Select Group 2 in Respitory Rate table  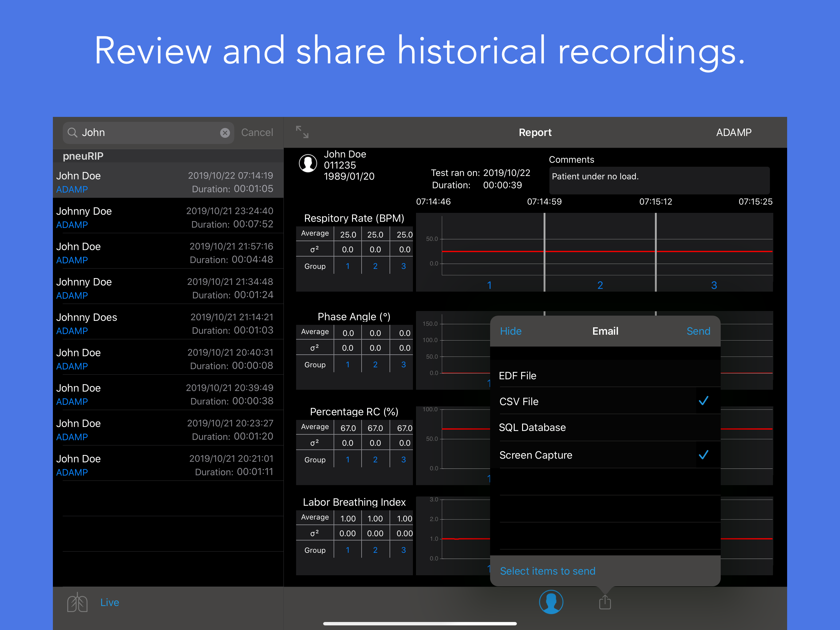click(x=375, y=266)
